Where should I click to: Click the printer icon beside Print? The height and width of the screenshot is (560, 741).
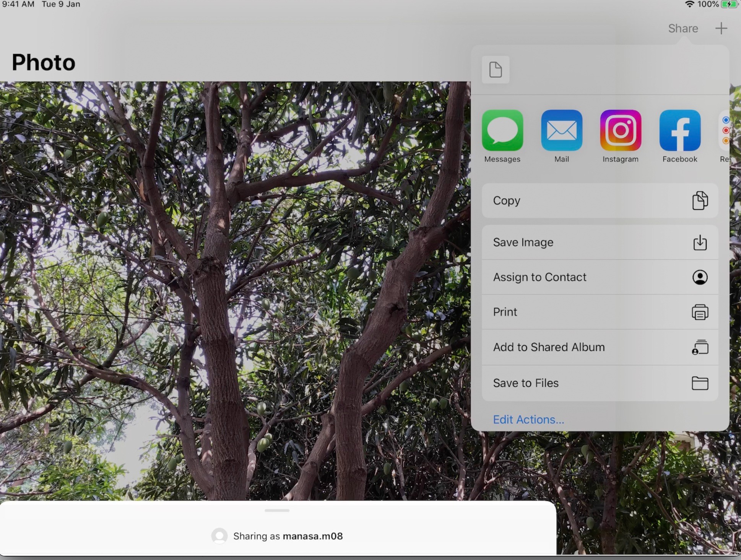[x=700, y=312]
